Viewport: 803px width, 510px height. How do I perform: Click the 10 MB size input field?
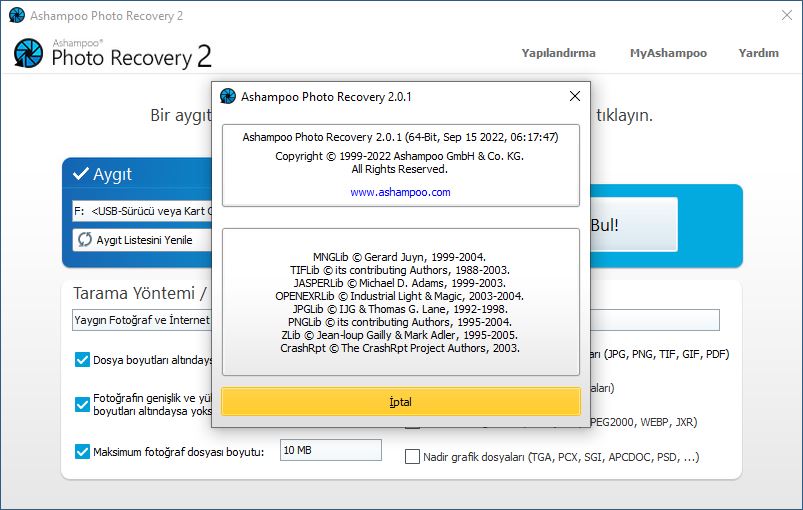[x=331, y=450]
